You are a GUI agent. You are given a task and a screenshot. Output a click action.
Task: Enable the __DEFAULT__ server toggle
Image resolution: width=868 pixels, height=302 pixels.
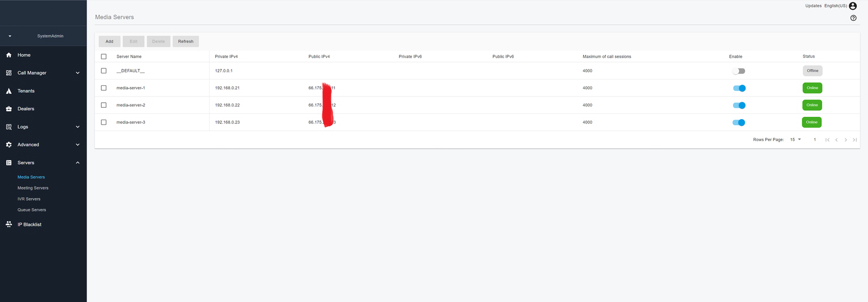[739, 71]
